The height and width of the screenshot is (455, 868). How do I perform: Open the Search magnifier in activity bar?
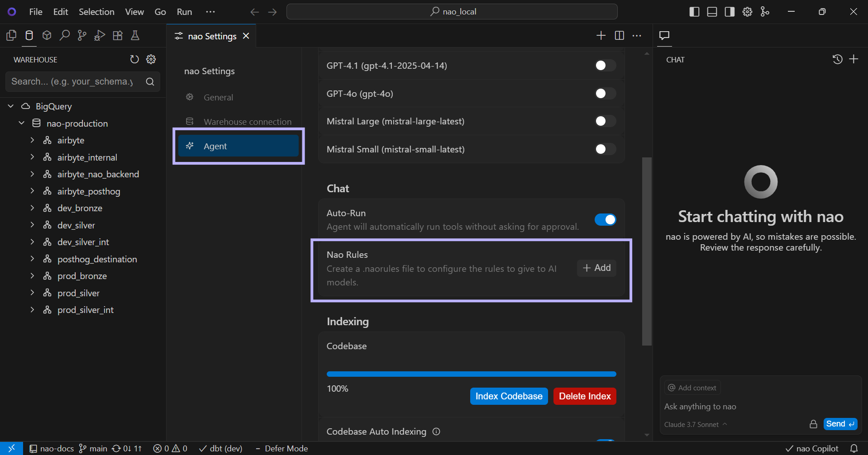pyautogui.click(x=64, y=36)
